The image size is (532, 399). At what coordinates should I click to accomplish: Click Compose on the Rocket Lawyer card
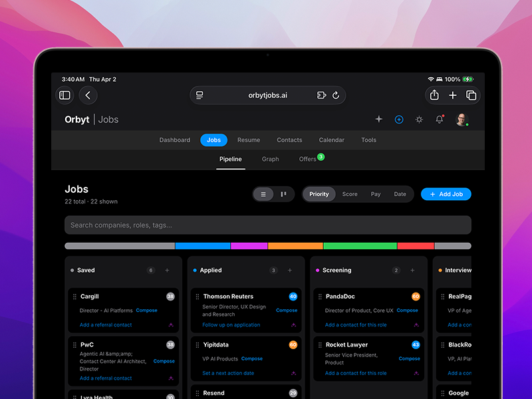point(409,358)
